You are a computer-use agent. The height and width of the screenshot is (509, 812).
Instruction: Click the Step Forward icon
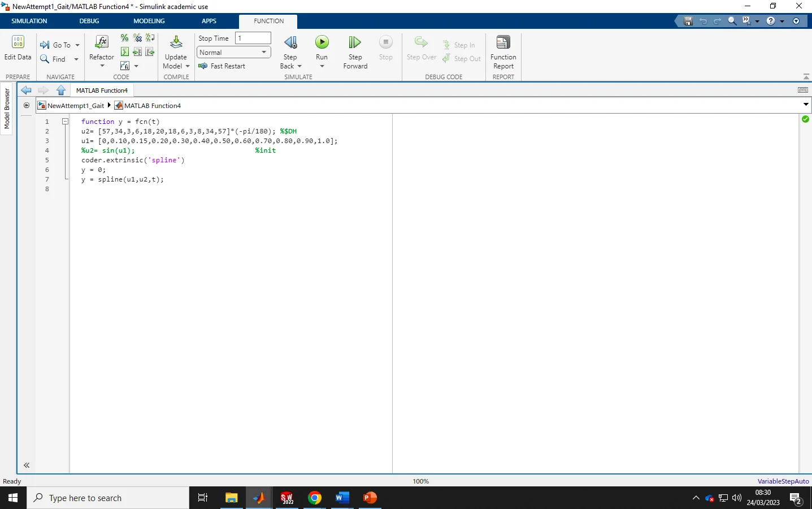click(355, 42)
